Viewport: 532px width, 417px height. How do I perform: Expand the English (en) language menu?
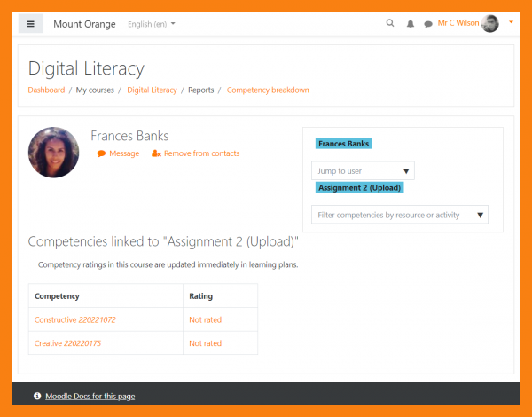pos(152,24)
